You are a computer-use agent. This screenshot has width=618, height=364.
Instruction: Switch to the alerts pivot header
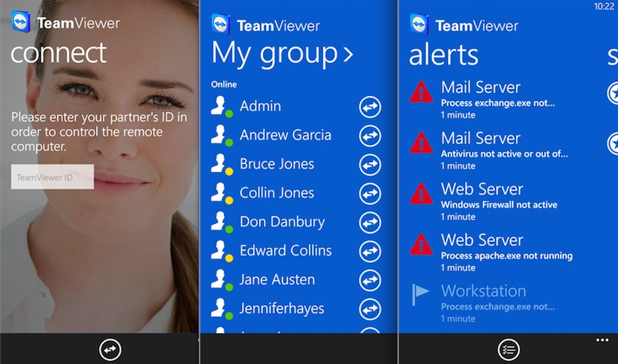[444, 54]
